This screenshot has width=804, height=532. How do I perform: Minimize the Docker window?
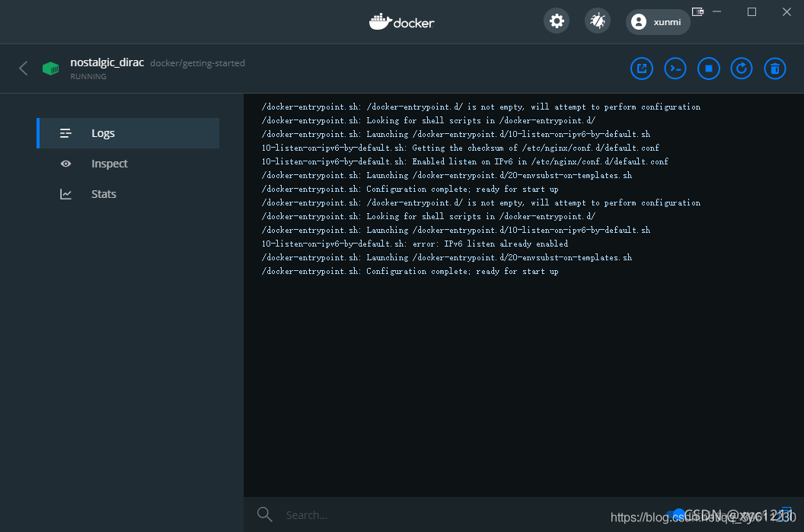(717, 11)
